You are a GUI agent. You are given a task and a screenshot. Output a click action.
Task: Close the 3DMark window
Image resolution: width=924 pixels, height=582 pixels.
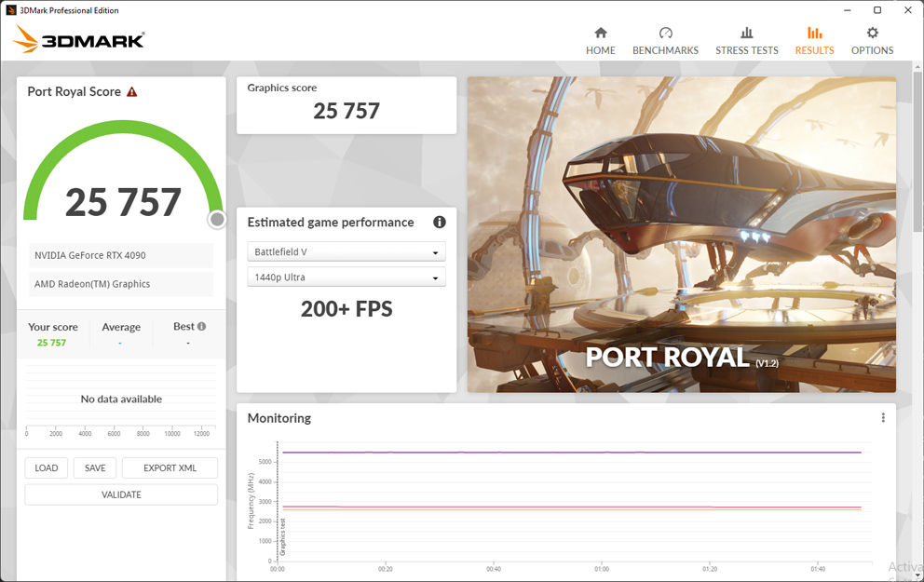(x=908, y=10)
